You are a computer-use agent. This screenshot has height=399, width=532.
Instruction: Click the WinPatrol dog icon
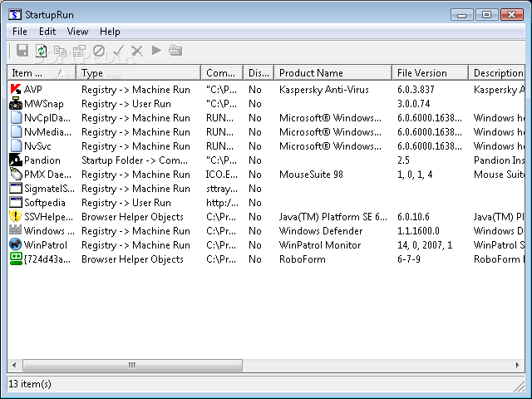pyautogui.click(x=16, y=244)
